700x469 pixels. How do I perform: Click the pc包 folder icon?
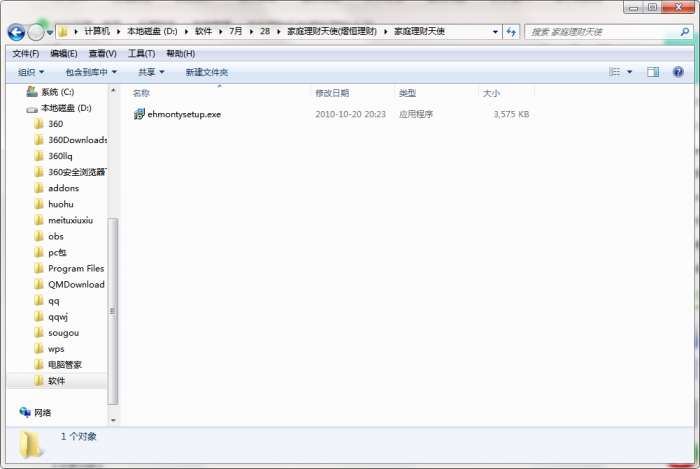tap(39, 253)
